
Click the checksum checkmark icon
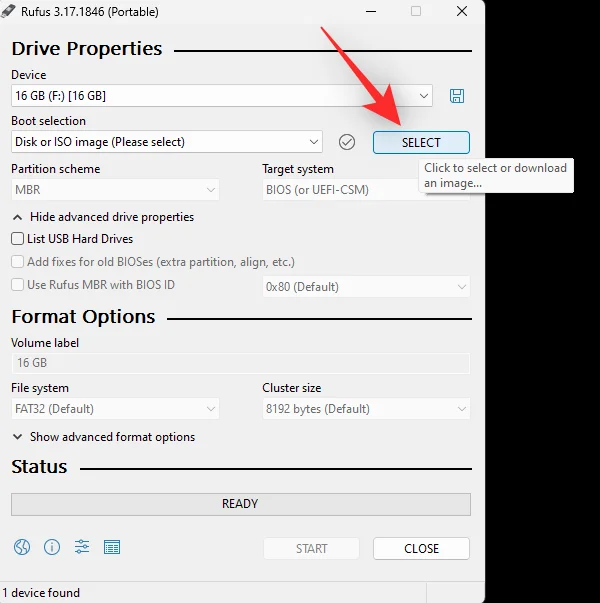pyautogui.click(x=347, y=142)
